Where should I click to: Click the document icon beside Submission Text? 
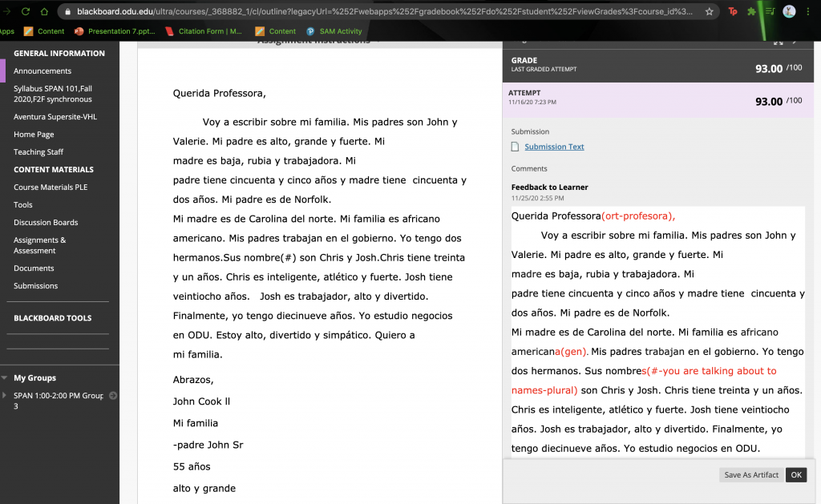[516, 147]
